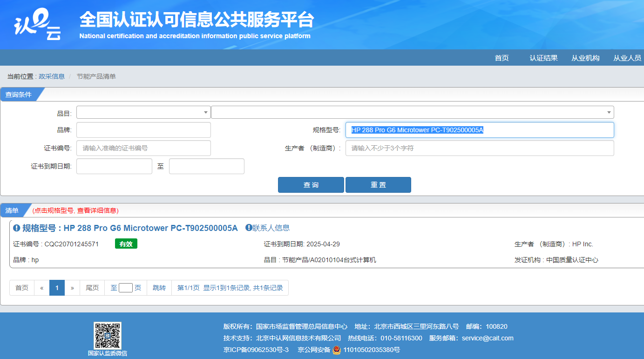The height and width of the screenshot is (359, 644).
Task: Open the wide second 品目 dropdown
Action: pos(412,112)
